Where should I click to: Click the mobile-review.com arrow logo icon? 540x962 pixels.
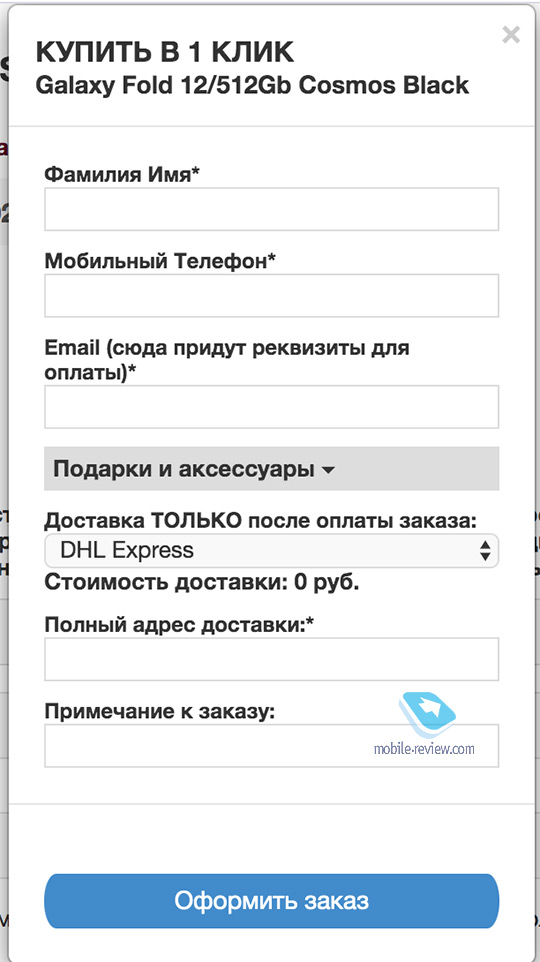coord(426,715)
